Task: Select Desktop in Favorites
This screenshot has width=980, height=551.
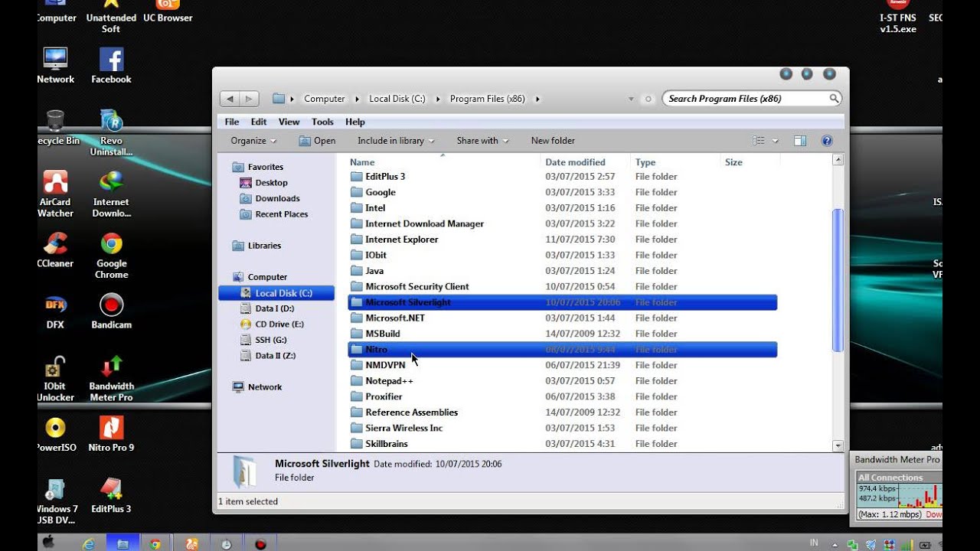Action: [264, 183]
